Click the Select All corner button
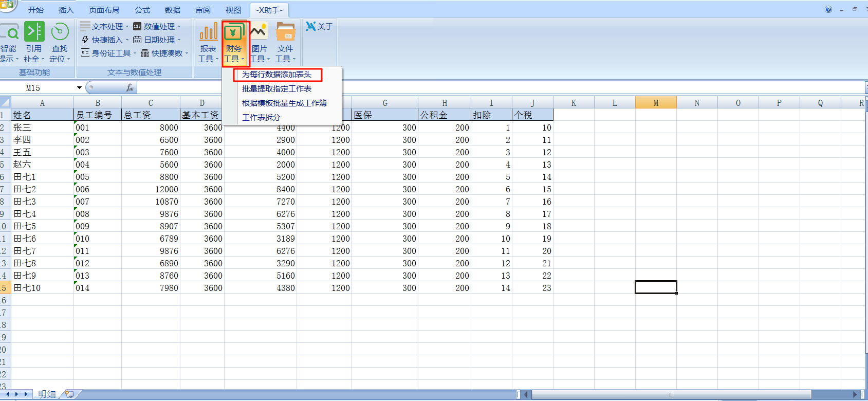Viewport: 868px width, 401px height. pyautogui.click(x=5, y=103)
